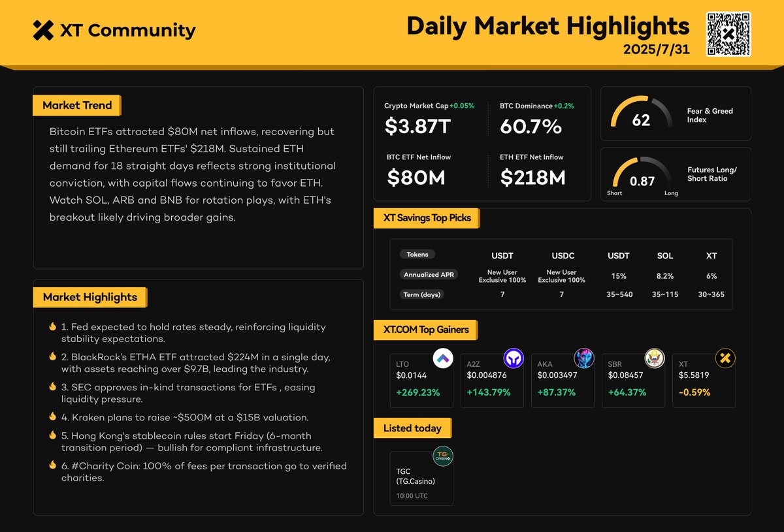The image size is (784, 532).
Task: Click the flame icon beside the Fed rates highlight
Action: click(52, 326)
